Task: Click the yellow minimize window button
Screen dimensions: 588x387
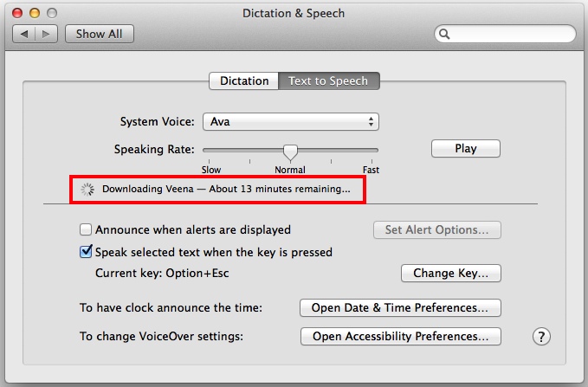Action: [x=35, y=13]
